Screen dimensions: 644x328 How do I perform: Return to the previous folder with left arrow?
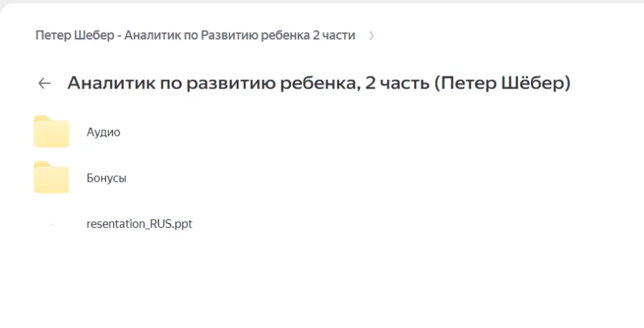tap(44, 84)
